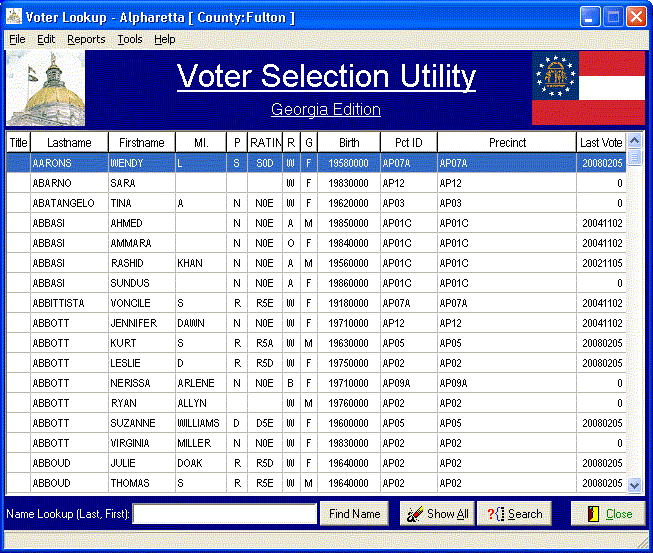Click the RATIN column header
The width and height of the screenshot is (653, 553).
(265, 143)
